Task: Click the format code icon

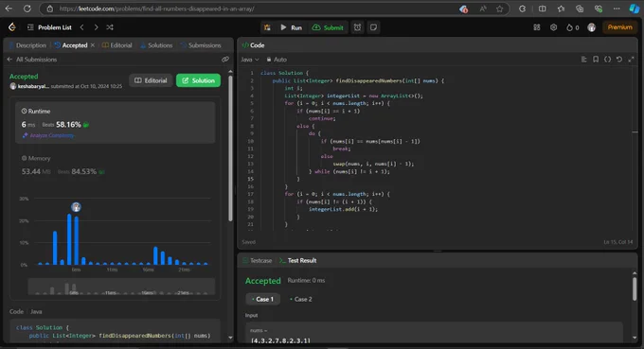Action: point(583,60)
